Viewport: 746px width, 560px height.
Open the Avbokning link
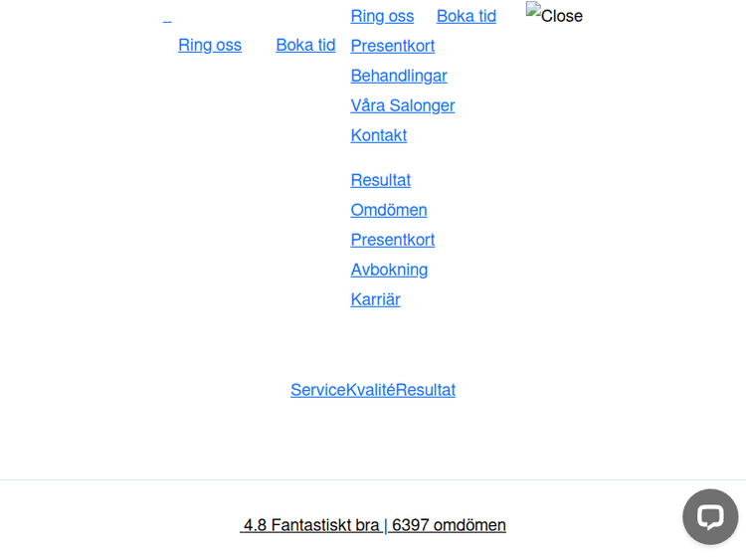pos(389,270)
